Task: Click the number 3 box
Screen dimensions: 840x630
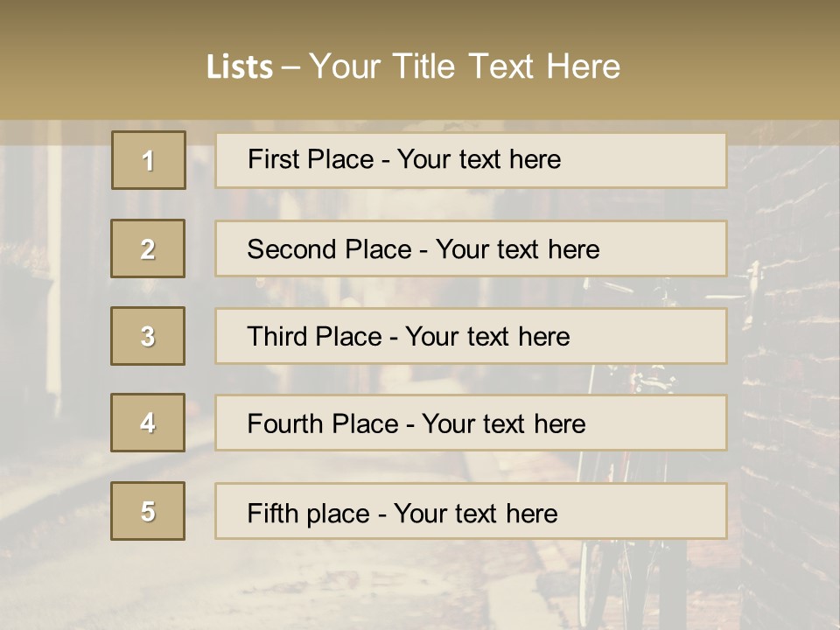Action: 148,336
